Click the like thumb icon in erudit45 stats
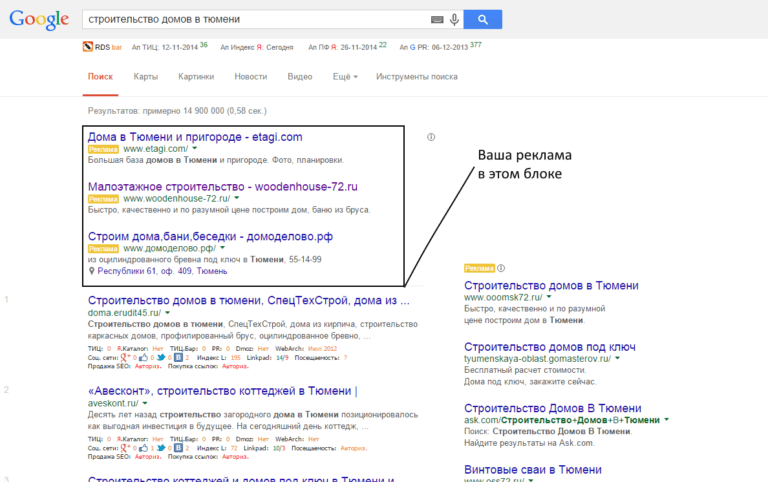 144,358
